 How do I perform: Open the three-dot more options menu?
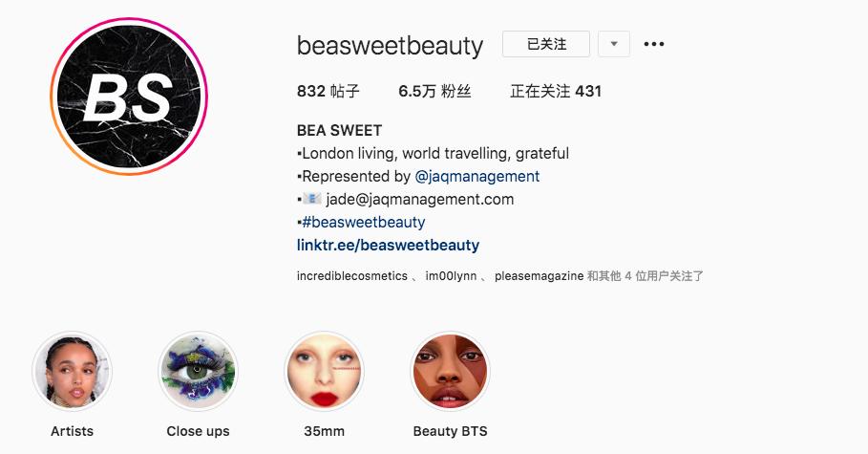click(x=654, y=44)
